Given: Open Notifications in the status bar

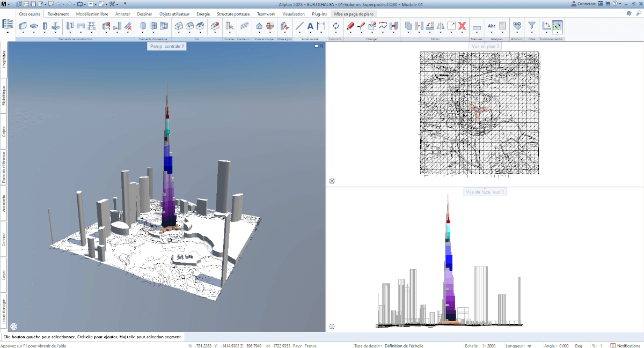Looking at the screenshot, I should point(626,346).
